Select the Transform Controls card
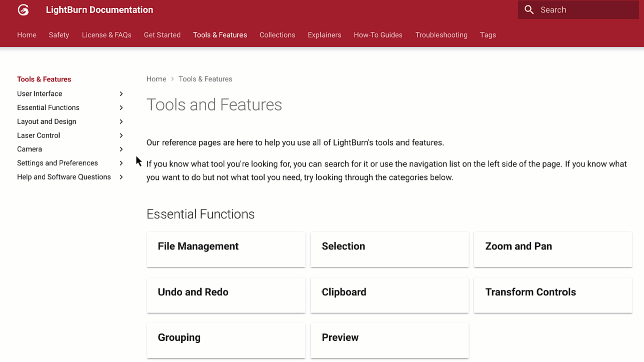This screenshot has width=644, height=362. point(553,295)
